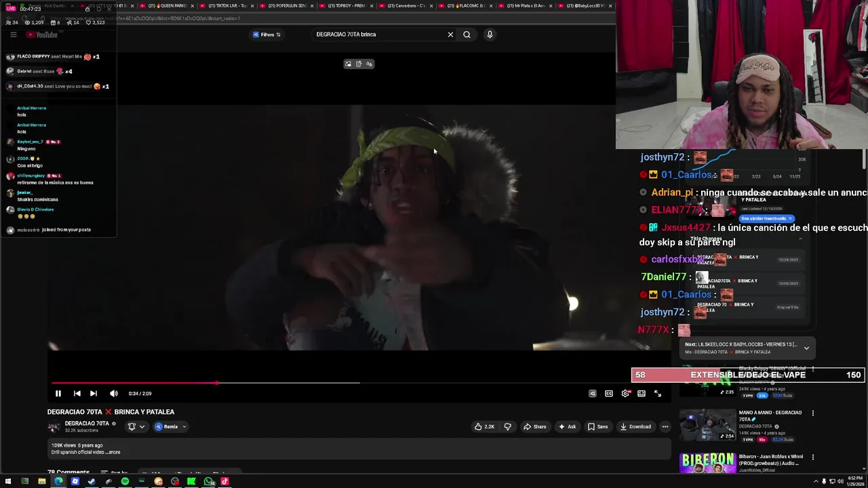Open the DEGRACIAO 70TA channel avatar
The height and width of the screenshot is (488, 868).
54,427
